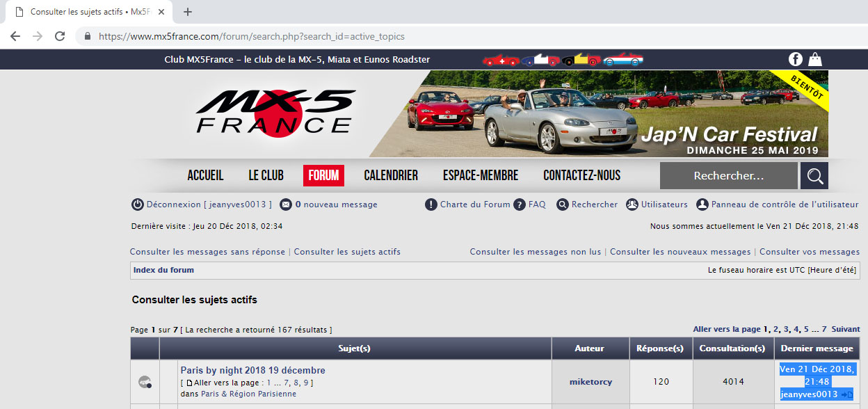Screen dimensions: 868x409
Task: Click the question mark FAQ icon
Action: tap(520, 205)
